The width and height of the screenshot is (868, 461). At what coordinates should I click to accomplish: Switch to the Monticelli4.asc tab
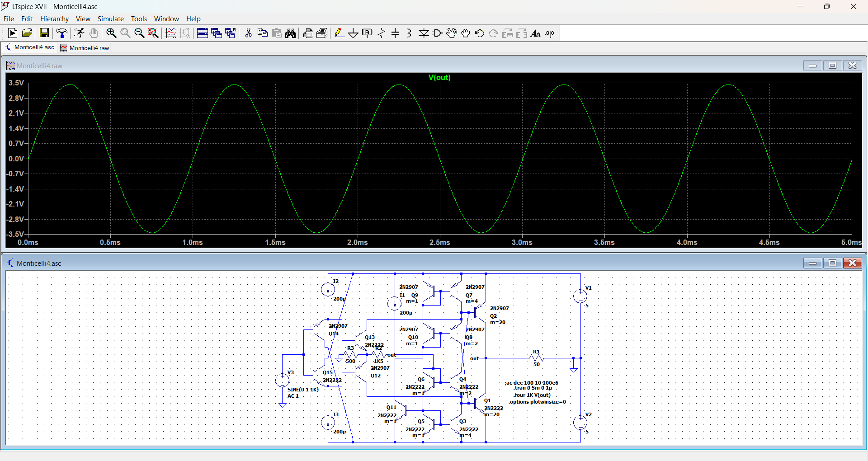pos(30,47)
